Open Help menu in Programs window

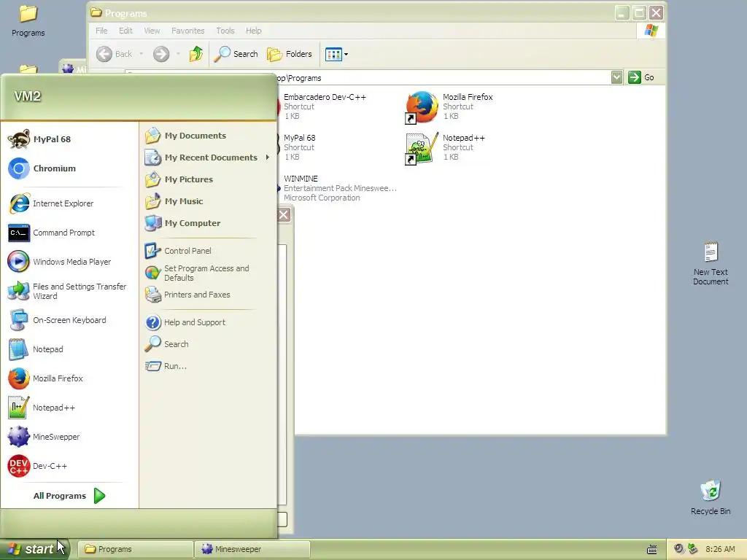253,31
